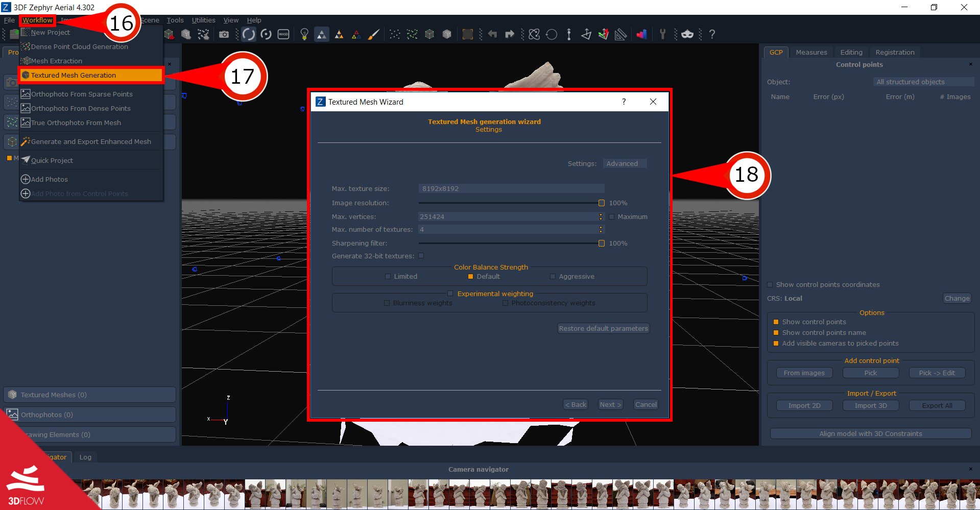Show the sparse point cloud icon
This screenshot has width=980, height=510.
coord(395,34)
